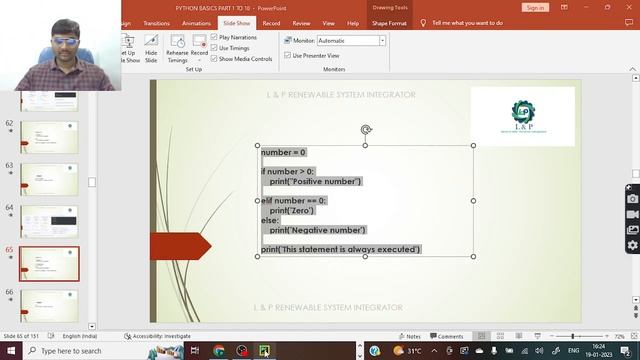640x360 pixels.
Task: Open the Help ribbon tab
Action: [353, 23]
